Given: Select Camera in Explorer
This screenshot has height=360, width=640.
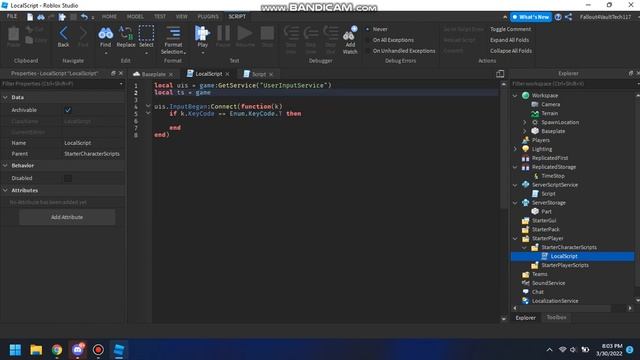Looking at the screenshot, I should coord(550,104).
